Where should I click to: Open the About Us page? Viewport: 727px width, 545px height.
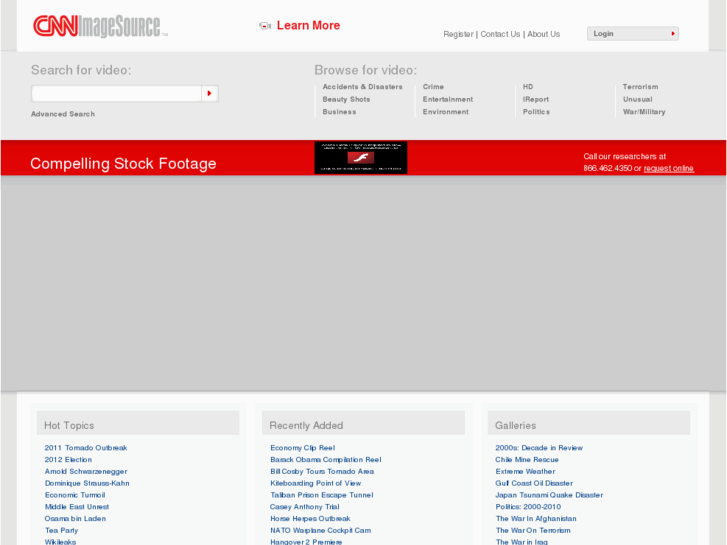tap(543, 34)
